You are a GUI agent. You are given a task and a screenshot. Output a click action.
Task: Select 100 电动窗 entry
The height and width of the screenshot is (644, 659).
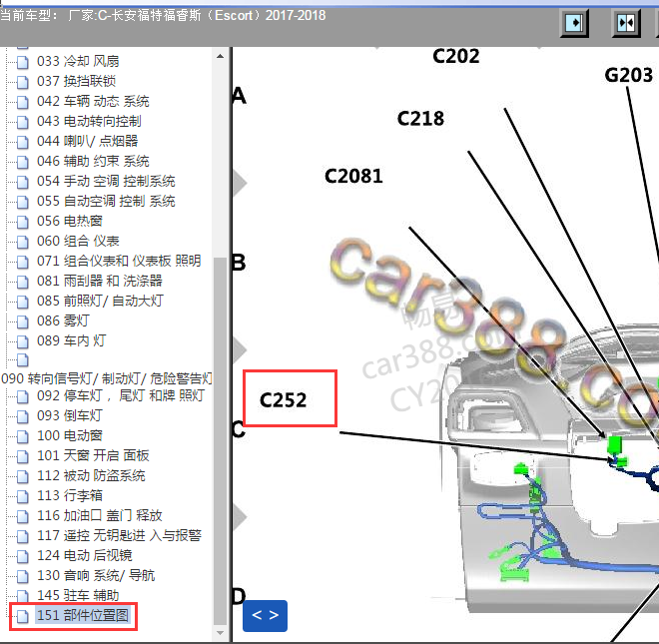click(x=70, y=436)
